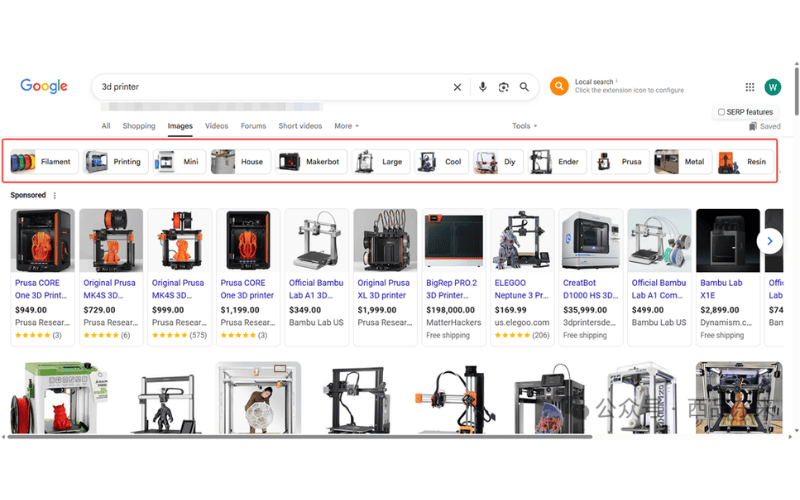Screen dimensions: 800x500
Task: Switch to the All tab
Action: click(106, 126)
